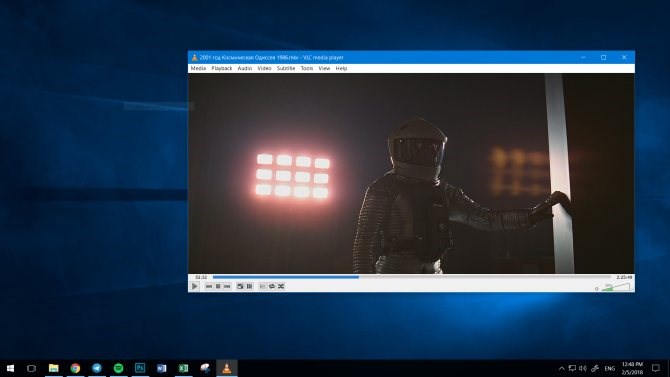Screen dimensions: 670x377
Task: Click the VLC taskbar icon
Action: [226, 368]
